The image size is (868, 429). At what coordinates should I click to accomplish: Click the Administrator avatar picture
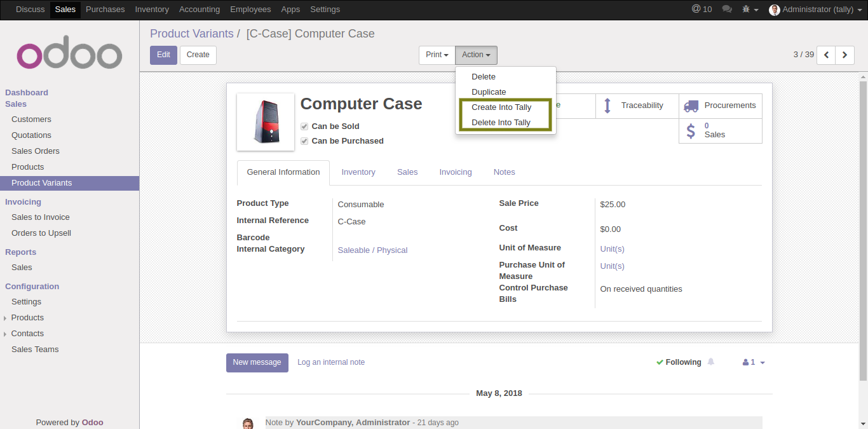click(774, 10)
